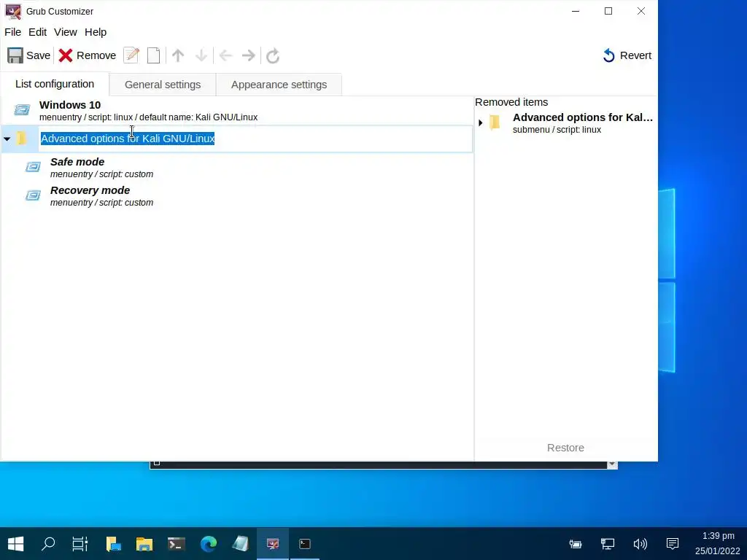This screenshot has height=560, width=747.
Task: Click the Grub Customizer taskbar button
Action: tap(273, 544)
